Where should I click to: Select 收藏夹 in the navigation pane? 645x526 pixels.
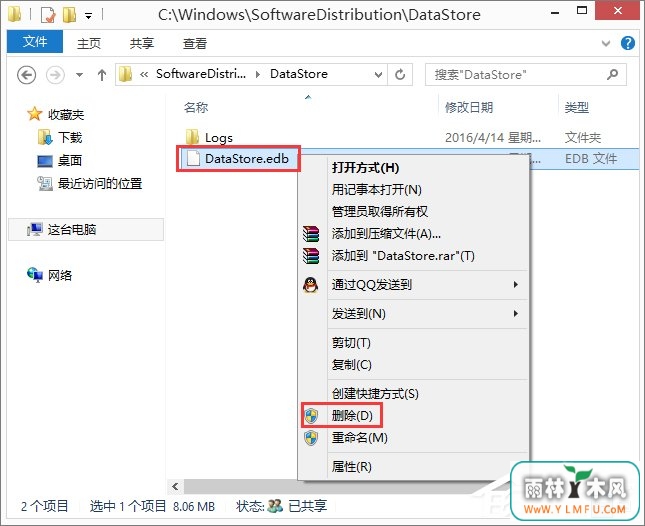pos(66,114)
